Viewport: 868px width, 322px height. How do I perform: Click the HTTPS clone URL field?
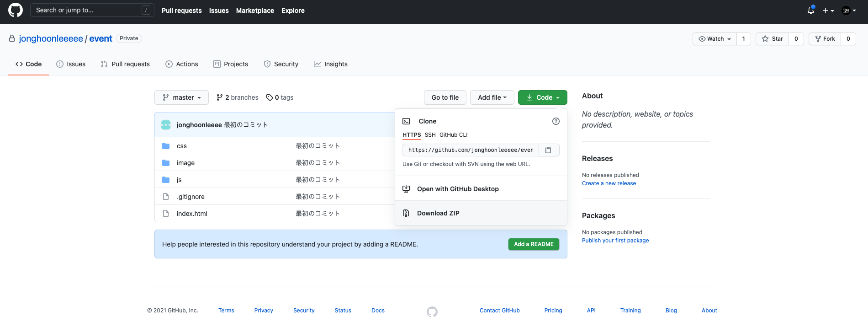pos(471,150)
